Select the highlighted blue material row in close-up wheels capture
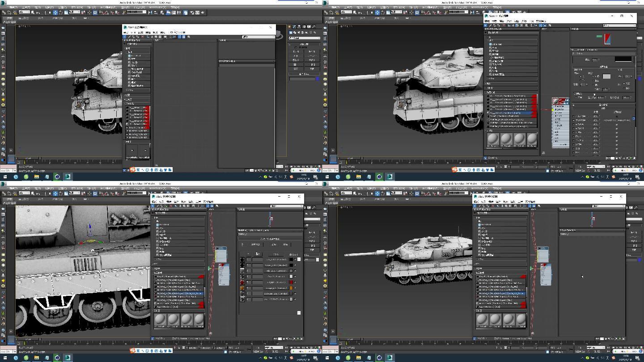This screenshot has height=362, width=644. click(178, 293)
